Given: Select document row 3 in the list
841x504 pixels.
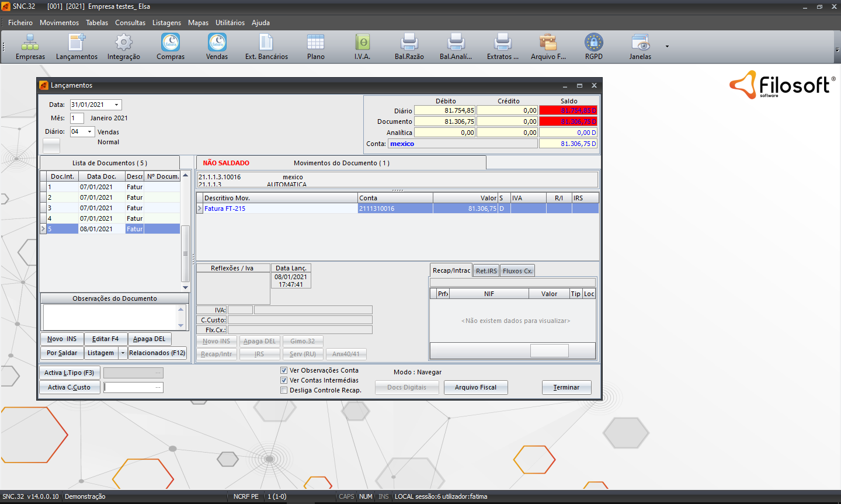Looking at the screenshot, I should pyautogui.click(x=96, y=208).
